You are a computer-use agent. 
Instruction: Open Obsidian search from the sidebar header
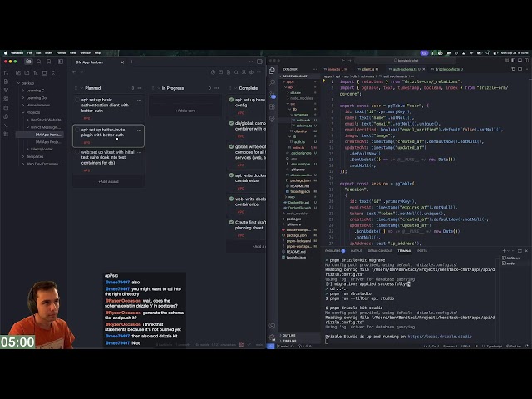(x=39, y=62)
